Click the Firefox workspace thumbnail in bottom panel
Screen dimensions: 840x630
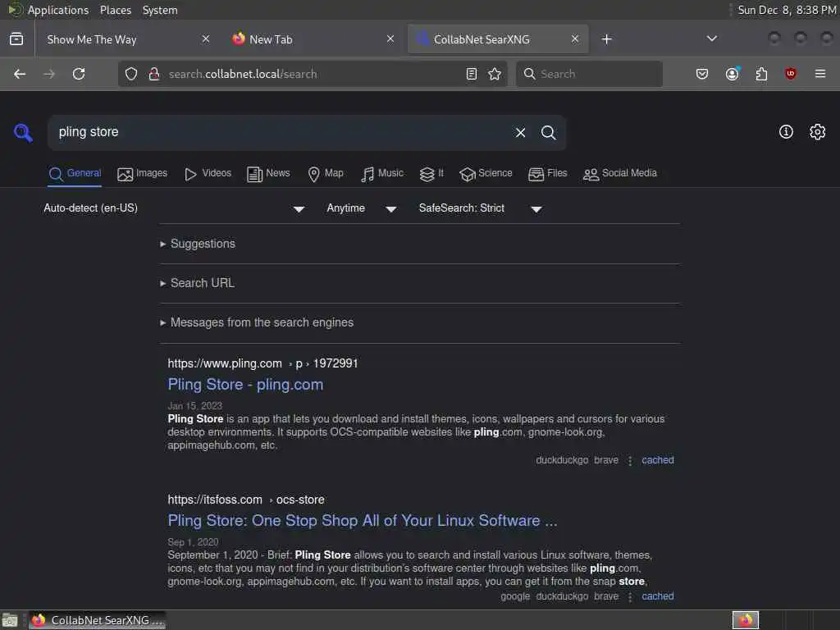tap(745, 620)
